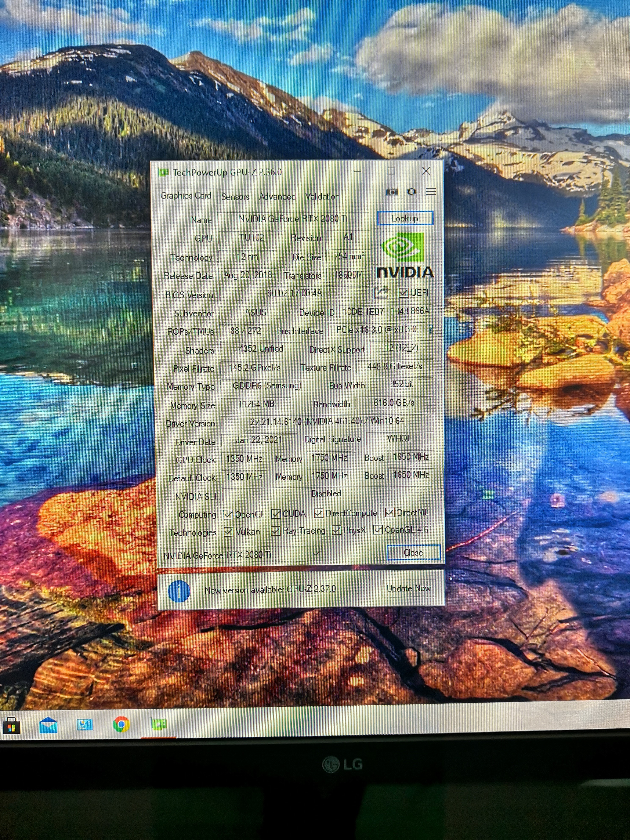Click the Die Size value 754 mm²
The image size is (630, 840).
(x=349, y=256)
